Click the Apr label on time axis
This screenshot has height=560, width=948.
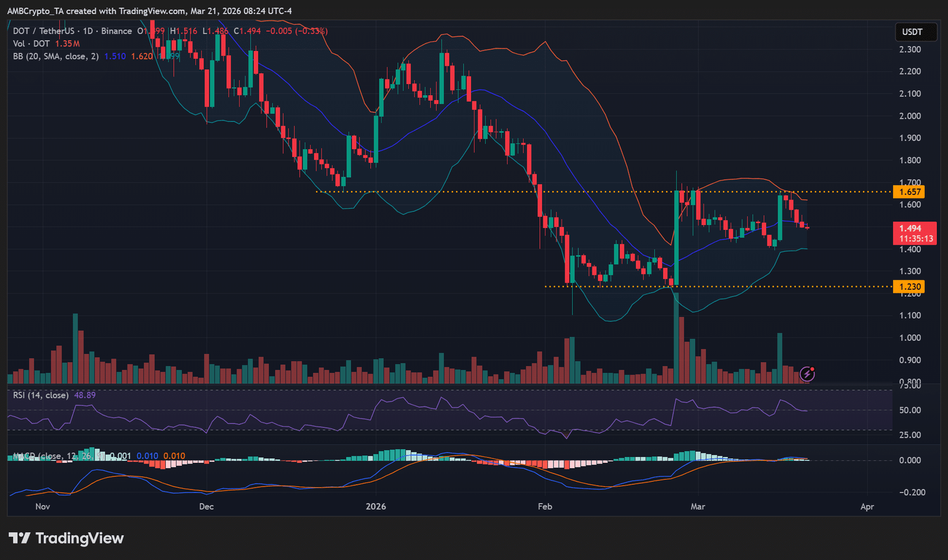(x=867, y=507)
